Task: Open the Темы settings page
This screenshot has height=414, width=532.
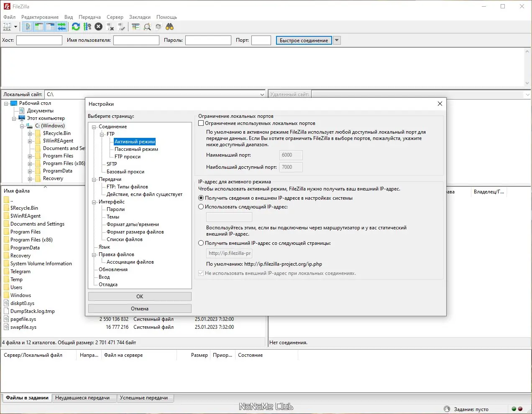Action: [x=113, y=217]
